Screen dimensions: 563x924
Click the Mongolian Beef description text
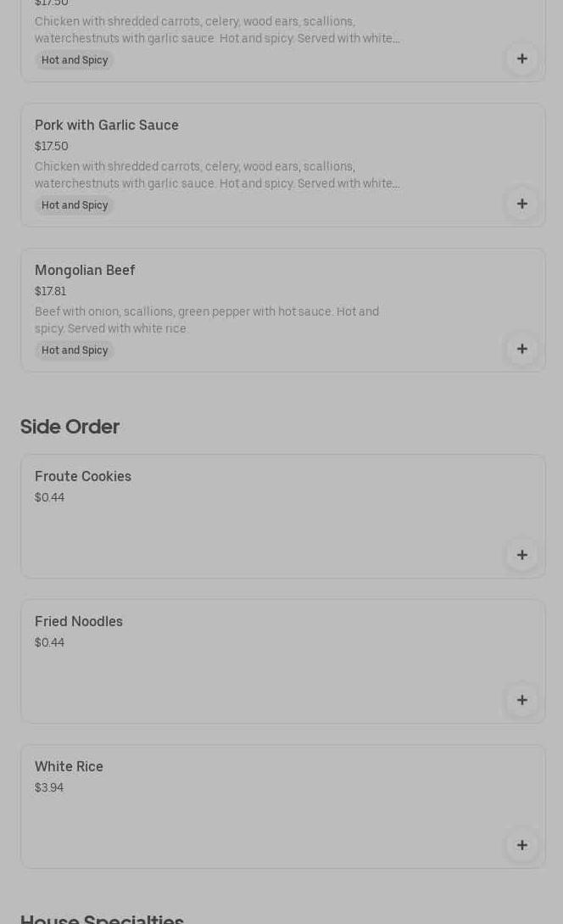point(207,320)
